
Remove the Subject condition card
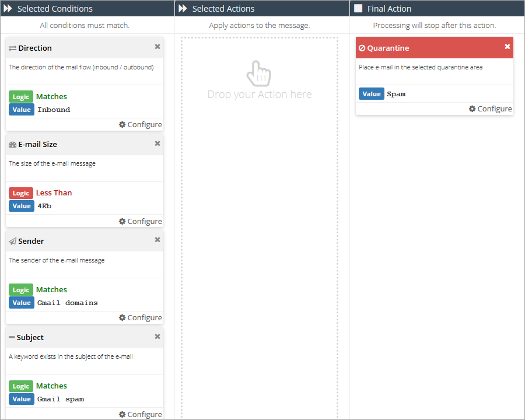(x=157, y=337)
